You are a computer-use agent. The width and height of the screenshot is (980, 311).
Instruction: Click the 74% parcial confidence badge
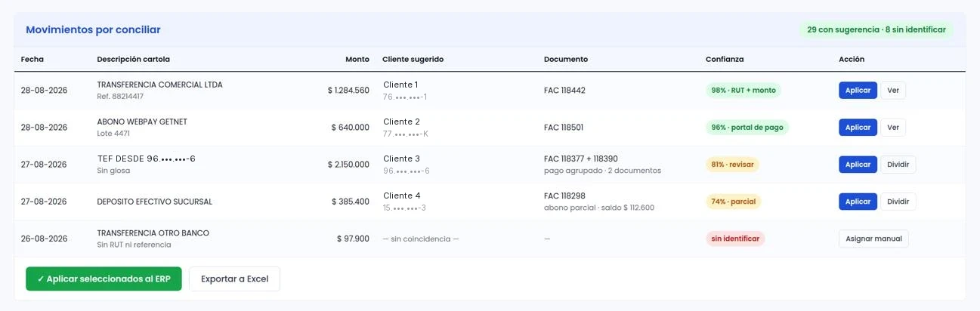tap(733, 202)
